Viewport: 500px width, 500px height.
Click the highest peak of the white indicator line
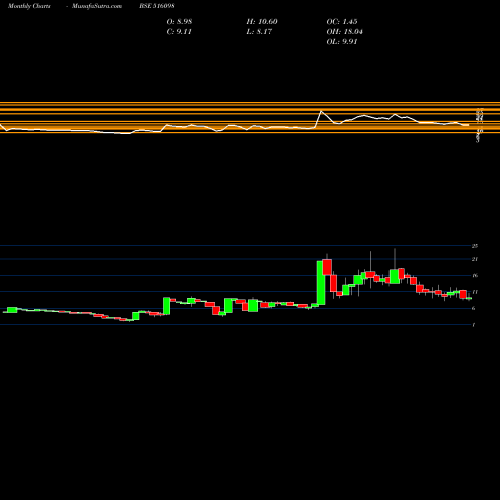pyautogui.click(x=321, y=111)
